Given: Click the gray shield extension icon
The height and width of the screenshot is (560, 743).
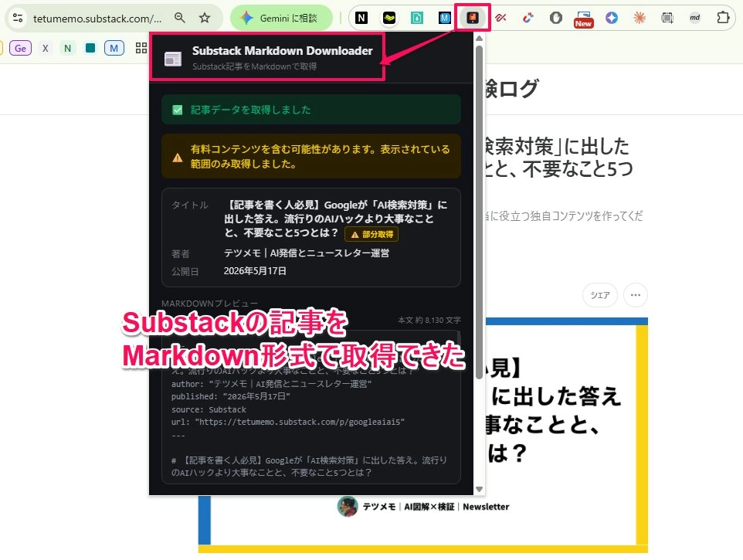Looking at the screenshot, I should 556,18.
